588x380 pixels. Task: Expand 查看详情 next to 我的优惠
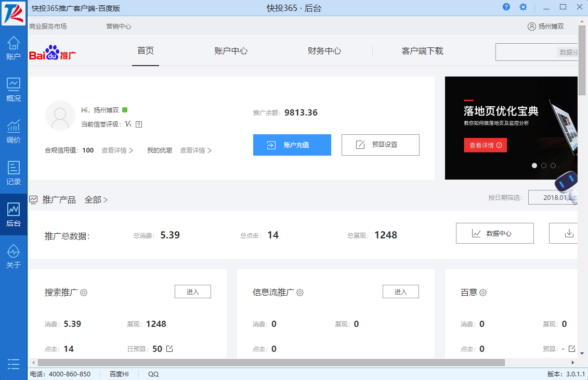click(x=196, y=150)
